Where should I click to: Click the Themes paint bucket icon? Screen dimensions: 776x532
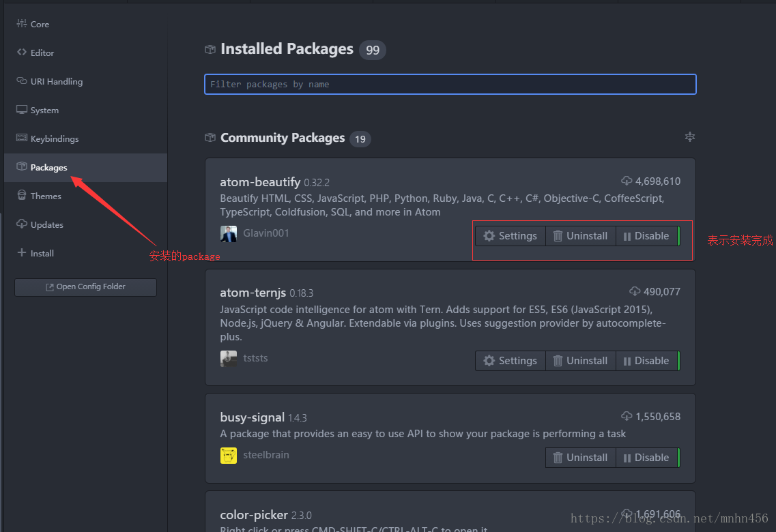[x=21, y=195]
